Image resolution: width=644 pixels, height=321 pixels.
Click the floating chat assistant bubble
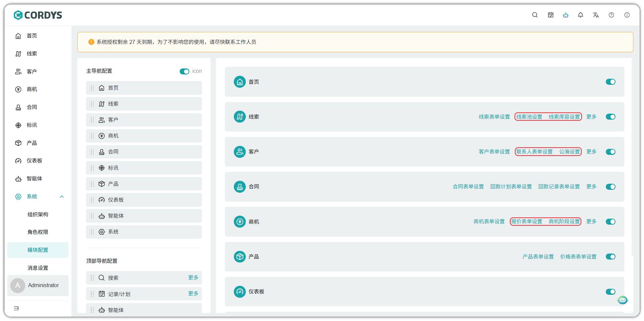tap(623, 300)
